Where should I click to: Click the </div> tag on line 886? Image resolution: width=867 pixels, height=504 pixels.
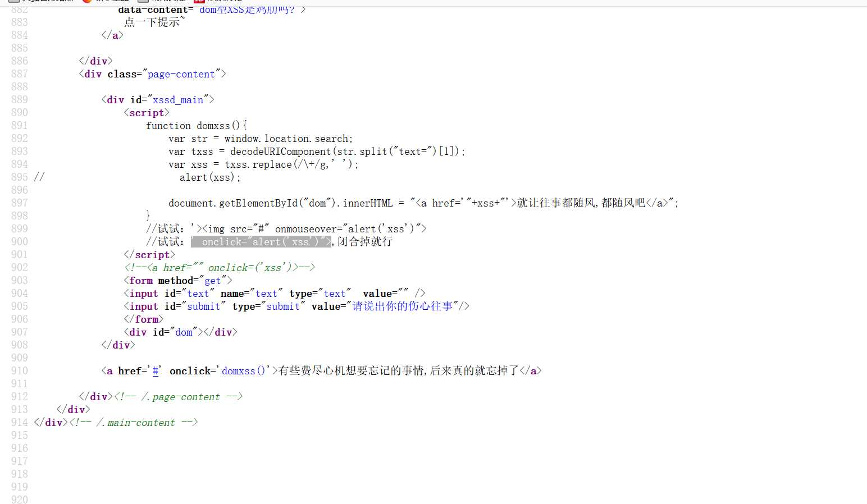[x=95, y=61]
